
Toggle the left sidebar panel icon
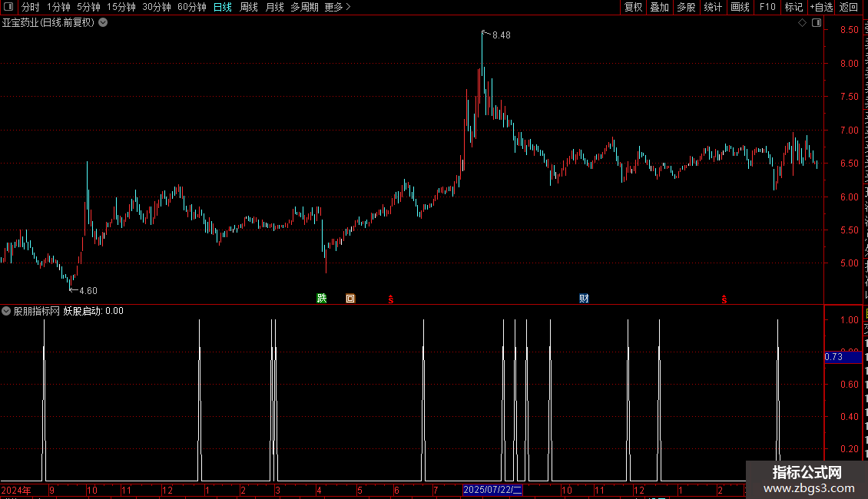click(x=8, y=7)
